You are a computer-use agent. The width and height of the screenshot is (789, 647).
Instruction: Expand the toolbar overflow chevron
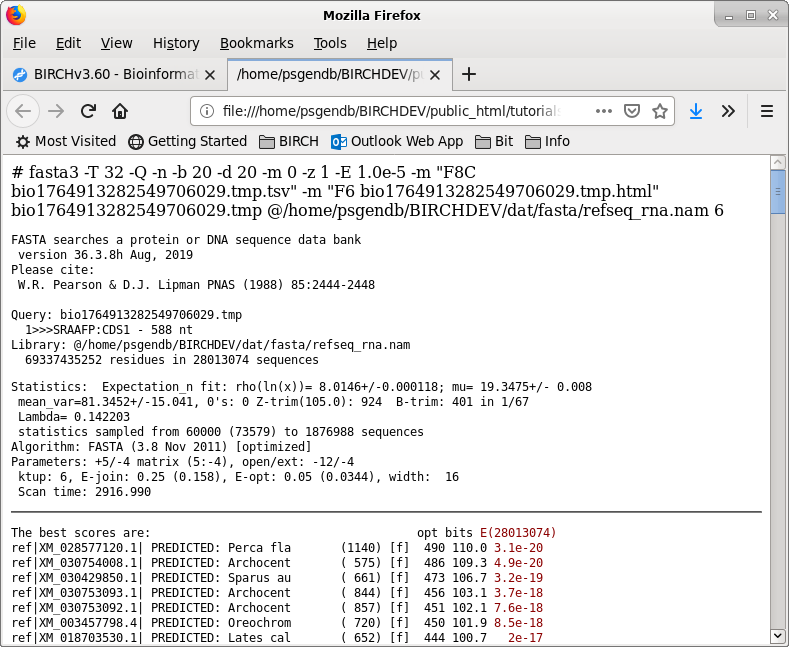[x=728, y=111]
